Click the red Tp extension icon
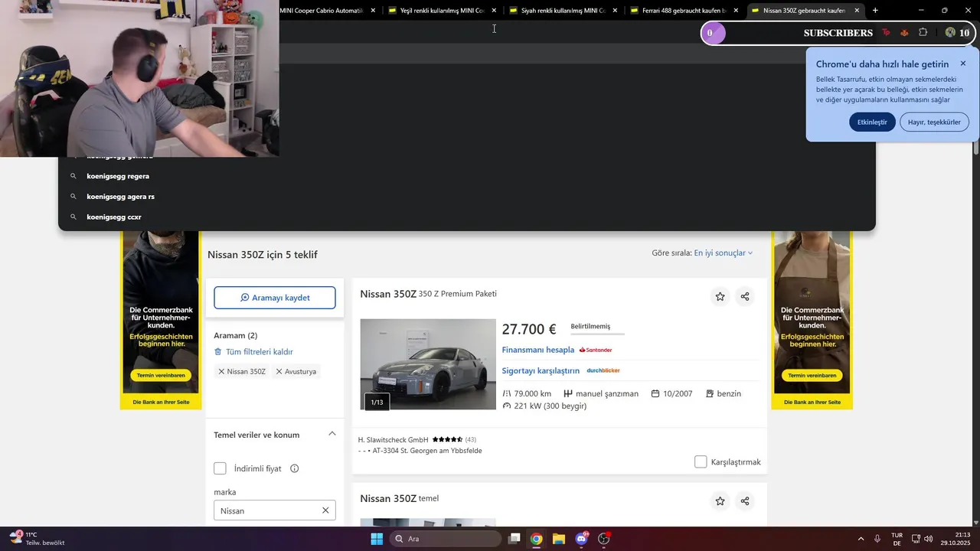Viewport: 980px width, 551px height. (x=886, y=32)
